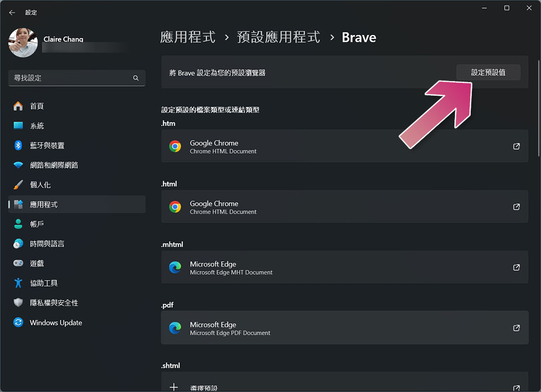Open 首頁 in the sidebar
This screenshot has height=392, width=541.
77,106
